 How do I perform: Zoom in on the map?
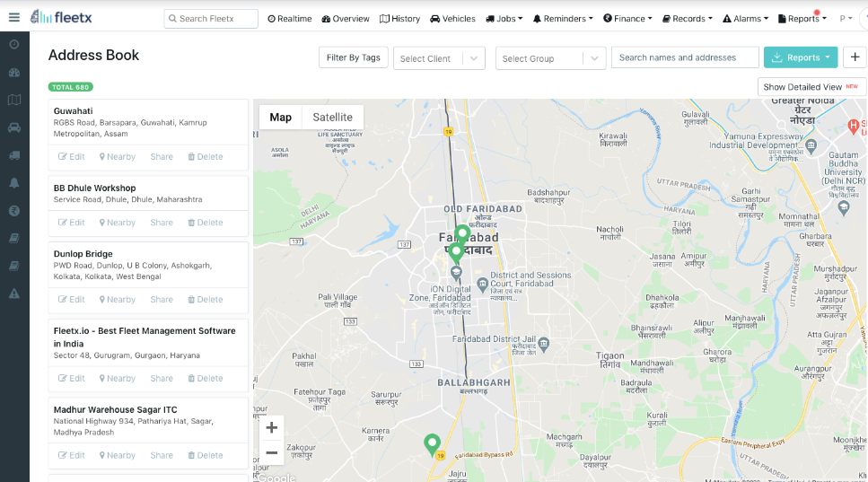click(x=271, y=428)
